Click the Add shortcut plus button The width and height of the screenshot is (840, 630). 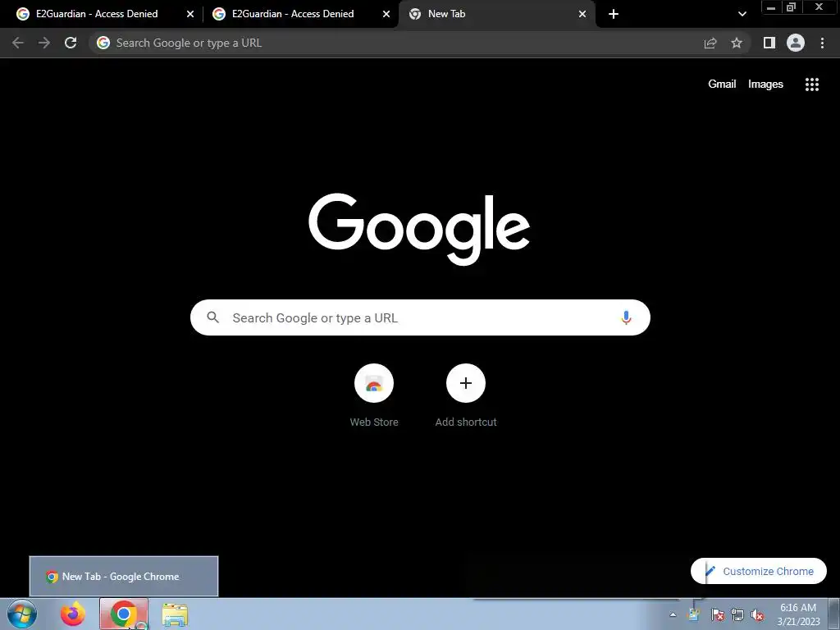[466, 383]
